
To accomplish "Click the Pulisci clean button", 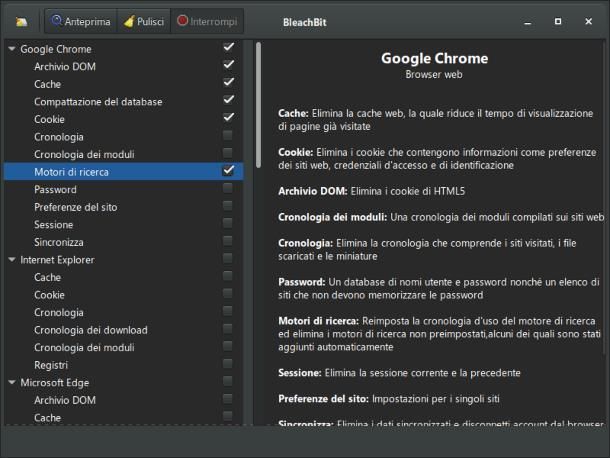I will 144,21.
